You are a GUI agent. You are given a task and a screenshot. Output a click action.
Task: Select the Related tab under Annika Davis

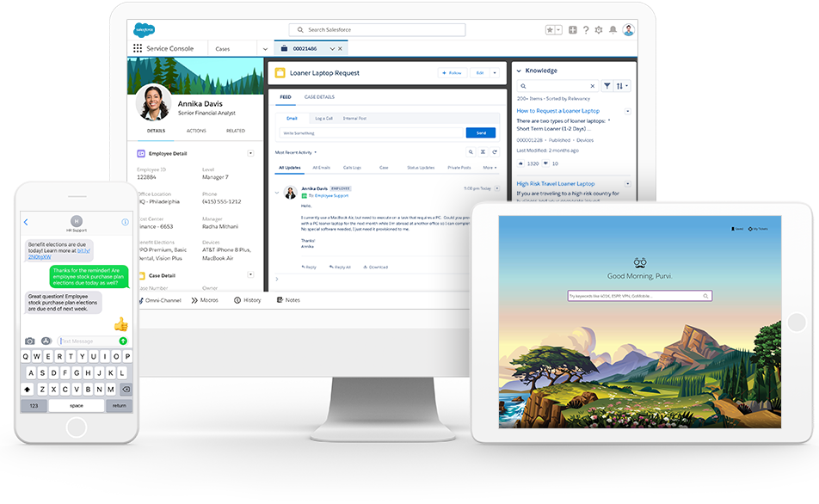pyautogui.click(x=235, y=131)
